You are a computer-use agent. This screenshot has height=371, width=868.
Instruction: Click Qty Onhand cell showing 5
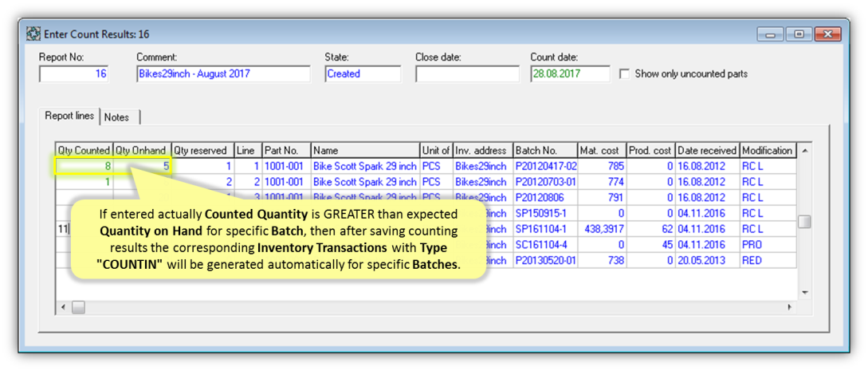(x=142, y=166)
